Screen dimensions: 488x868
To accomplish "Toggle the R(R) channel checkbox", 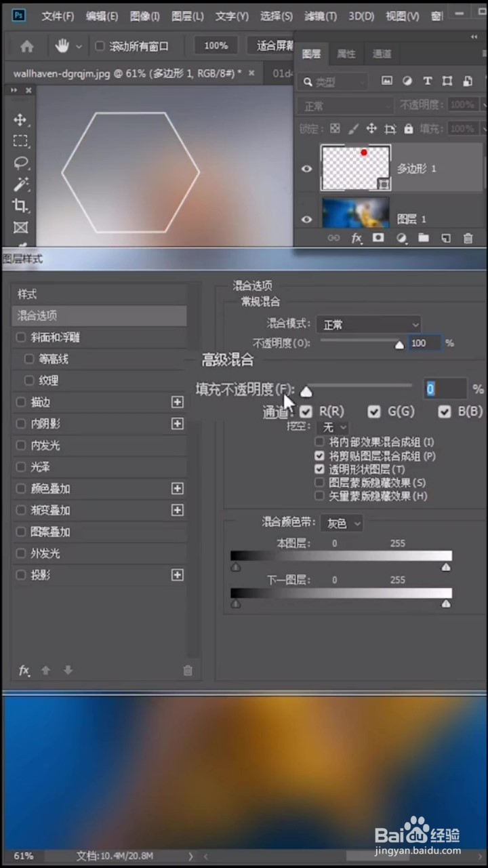I will [306, 412].
